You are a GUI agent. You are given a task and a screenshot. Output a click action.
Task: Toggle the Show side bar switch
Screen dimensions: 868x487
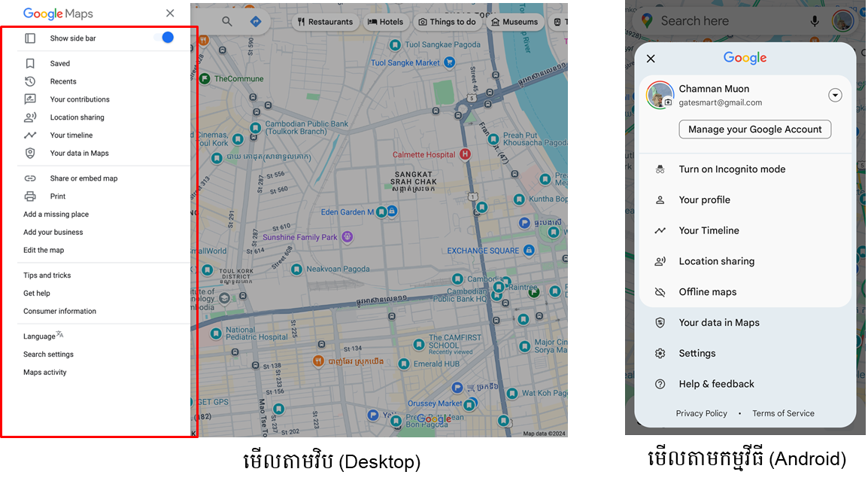[163, 38]
